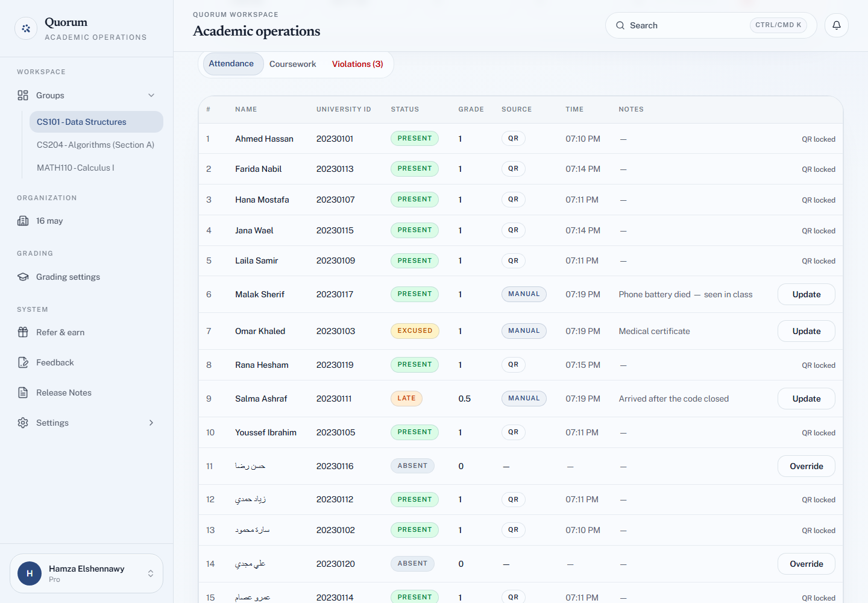Update Salma Ashraf's attendance record
The width and height of the screenshot is (868, 603).
pos(807,399)
